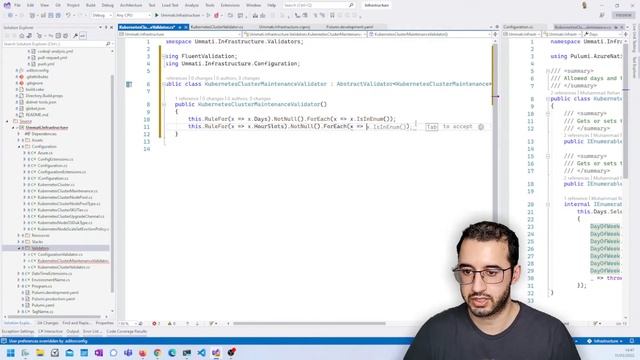Open the Any CPU platform dropdown
Viewport: 640px width, 360px height.
(133, 15)
